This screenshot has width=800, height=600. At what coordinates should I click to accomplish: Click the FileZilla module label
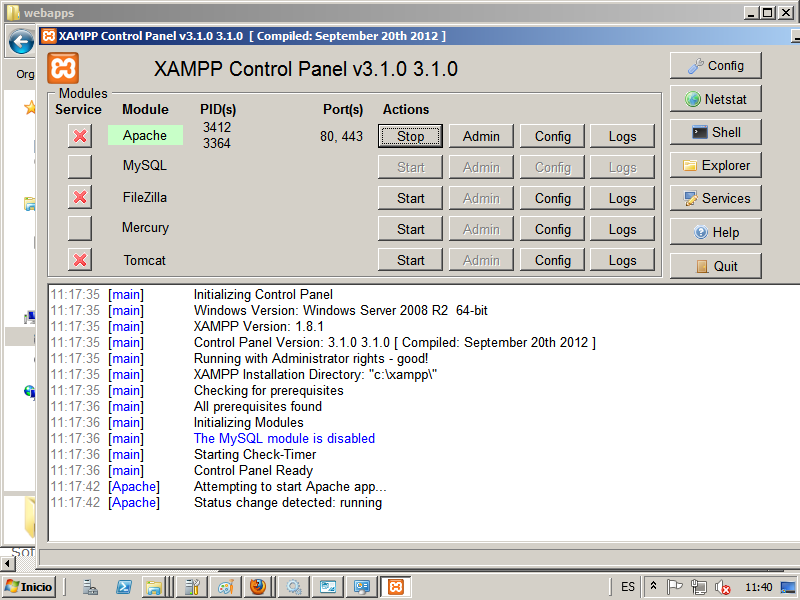[145, 197]
